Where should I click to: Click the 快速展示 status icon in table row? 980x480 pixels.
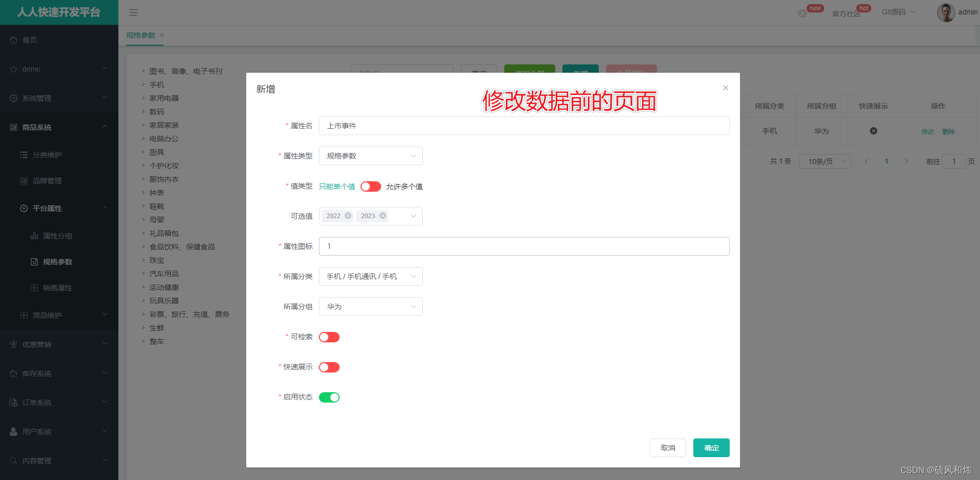click(874, 131)
